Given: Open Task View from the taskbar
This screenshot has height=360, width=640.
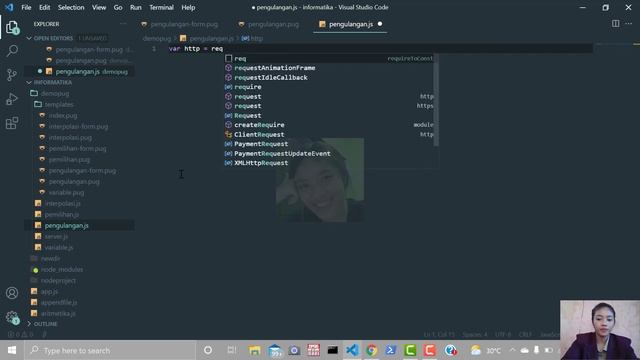Looking at the screenshot, I should pyautogui.click(x=231, y=350).
